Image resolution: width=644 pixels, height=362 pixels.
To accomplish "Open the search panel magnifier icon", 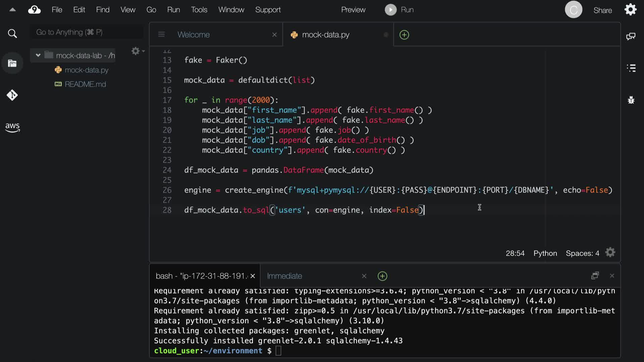I will 12,34.
